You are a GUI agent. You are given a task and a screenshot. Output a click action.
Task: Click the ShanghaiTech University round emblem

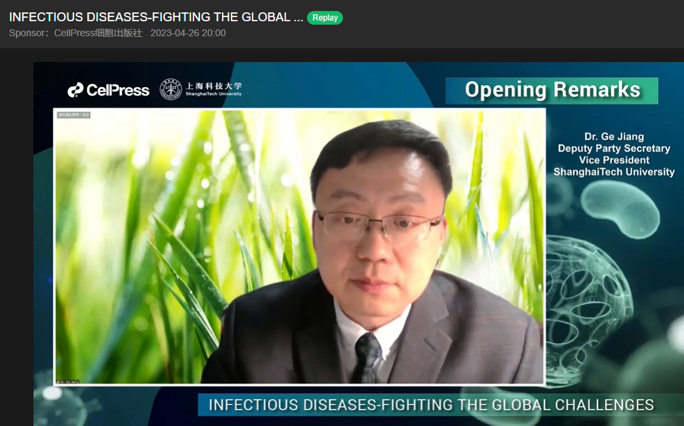[x=171, y=89]
